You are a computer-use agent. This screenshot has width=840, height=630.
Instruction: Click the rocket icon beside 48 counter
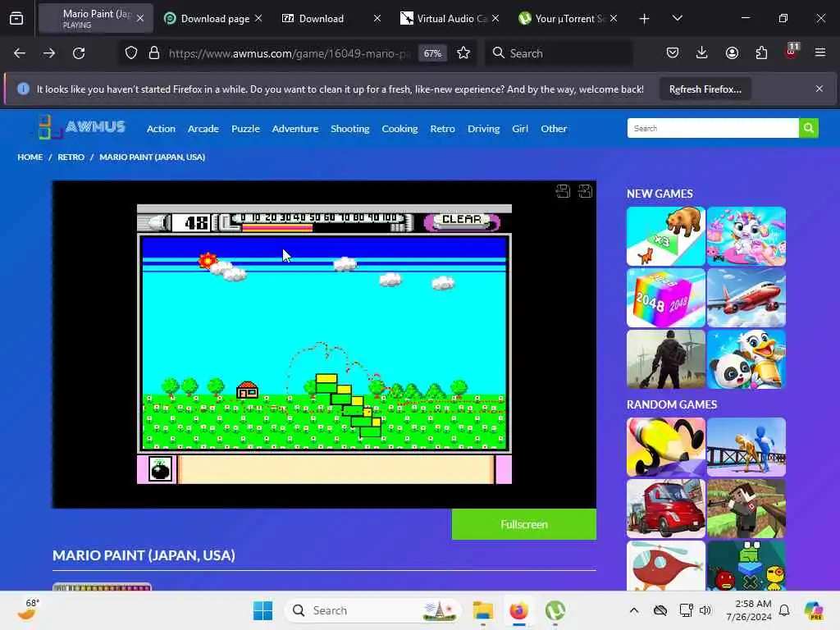pyautogui.click(x=153, y=221)
